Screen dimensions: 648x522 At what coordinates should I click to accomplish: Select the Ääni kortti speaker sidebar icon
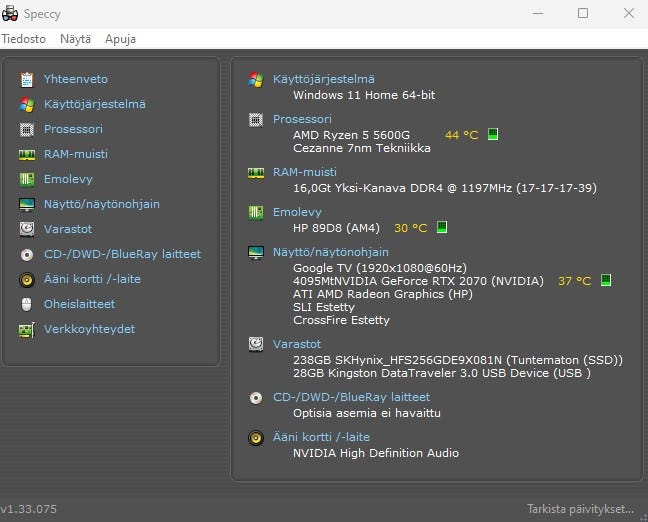pos(26,279)
